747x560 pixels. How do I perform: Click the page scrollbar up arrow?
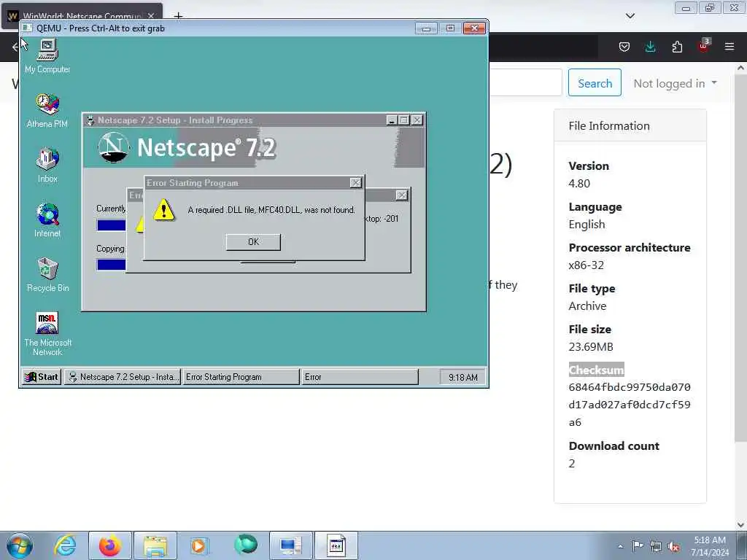pos(740,68)
